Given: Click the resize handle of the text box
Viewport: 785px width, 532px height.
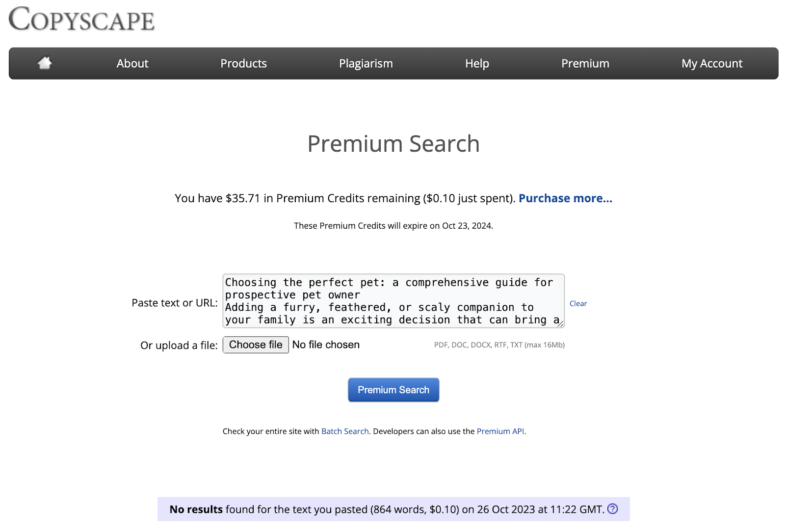Looking at the screenshot, I should 560,323.
